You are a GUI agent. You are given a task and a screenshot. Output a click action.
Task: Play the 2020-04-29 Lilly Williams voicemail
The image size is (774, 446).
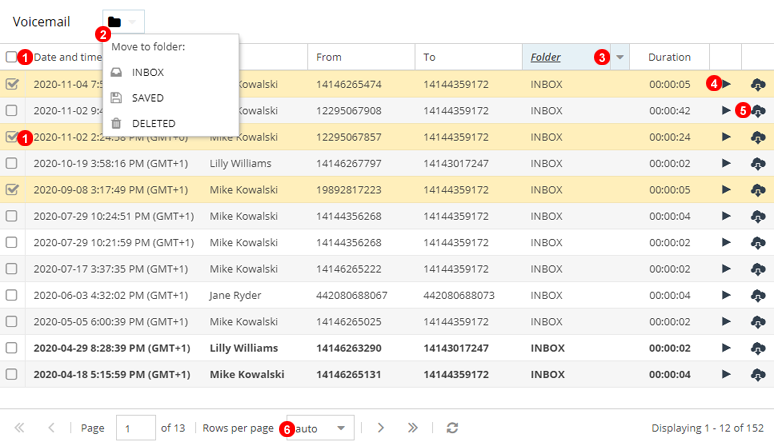726,348
